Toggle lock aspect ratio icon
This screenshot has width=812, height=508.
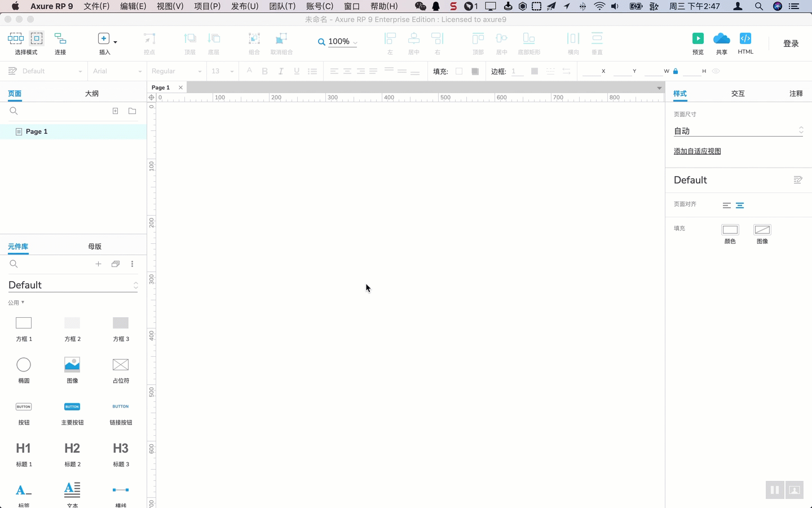click(676, 71)
